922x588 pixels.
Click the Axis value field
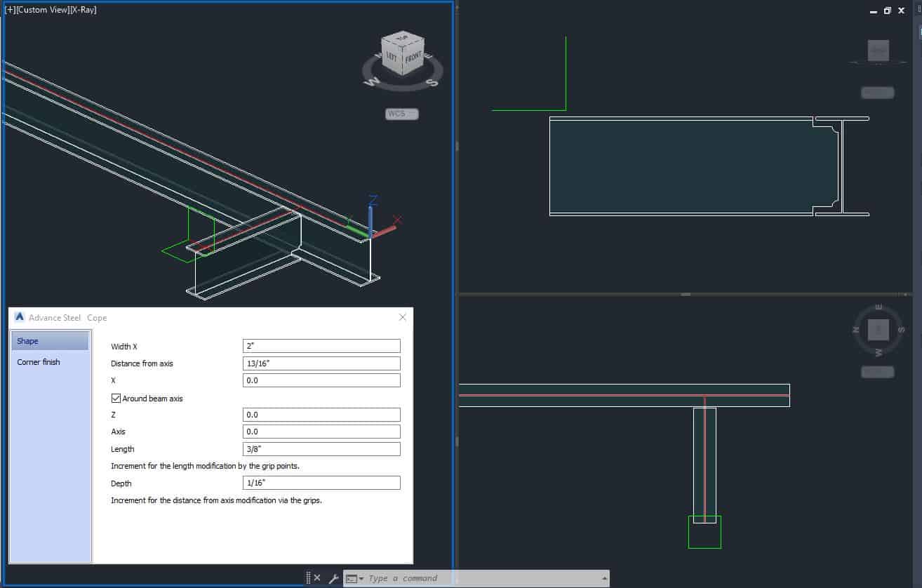click(321, 432)
